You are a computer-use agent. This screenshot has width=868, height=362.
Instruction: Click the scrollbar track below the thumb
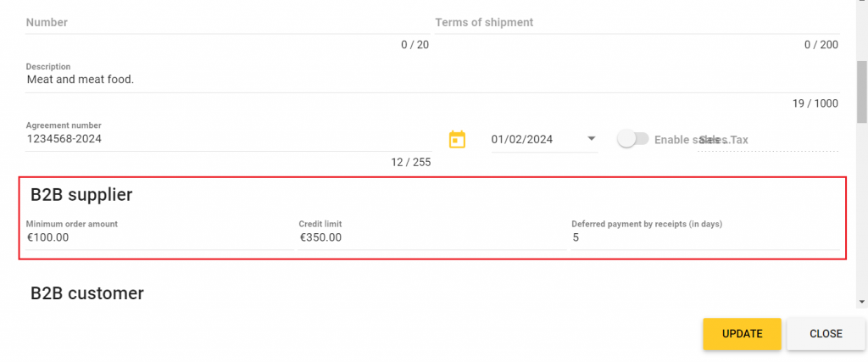click(862, 212)
